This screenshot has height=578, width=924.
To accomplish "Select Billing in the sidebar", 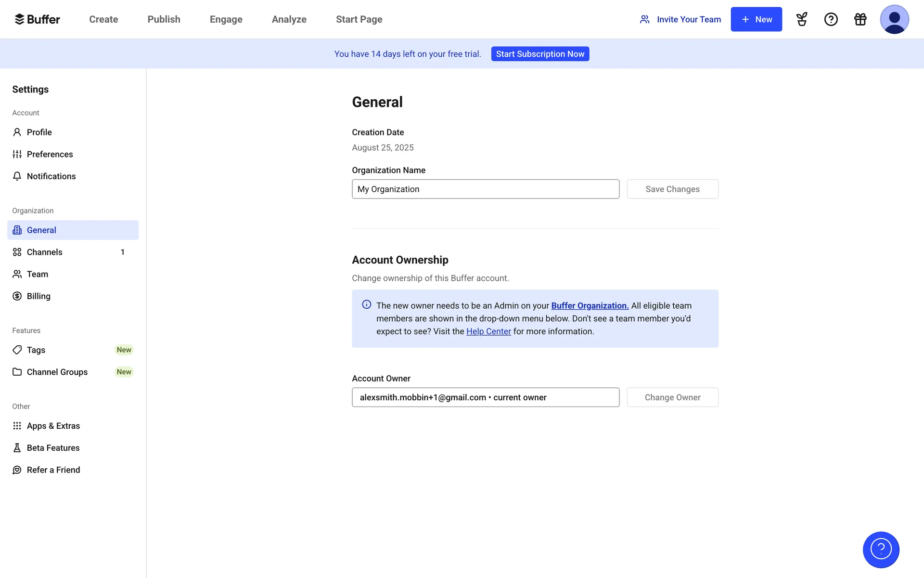I will coord(38,296).
